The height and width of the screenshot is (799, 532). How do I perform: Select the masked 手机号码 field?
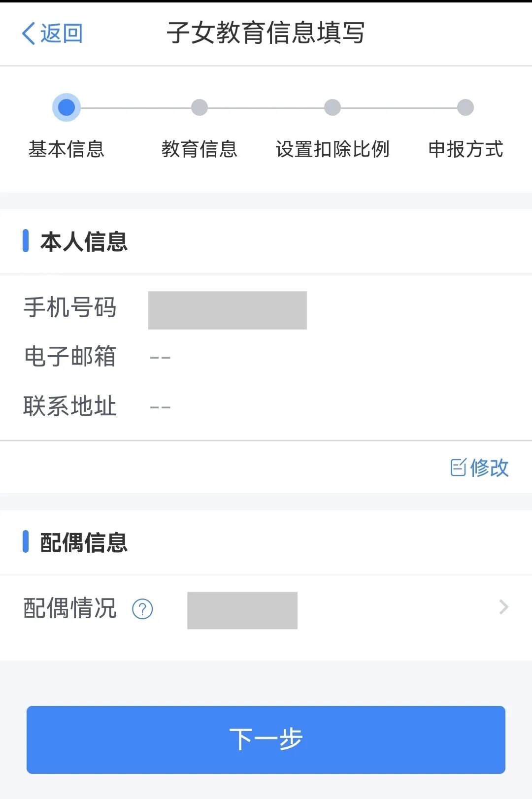pos(227,309)
